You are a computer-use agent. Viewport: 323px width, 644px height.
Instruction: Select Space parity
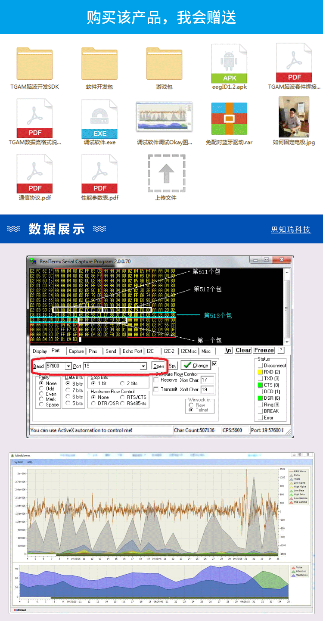point(41,405)
